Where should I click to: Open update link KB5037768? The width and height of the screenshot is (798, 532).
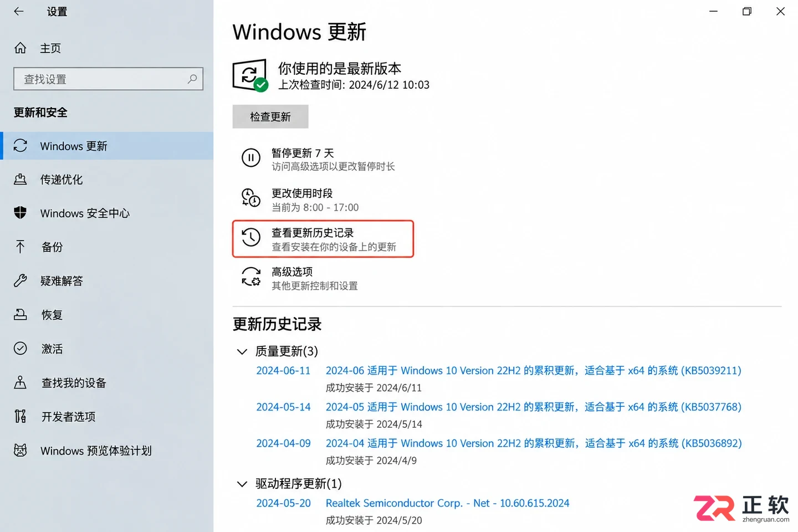click(x=533, y=407)
